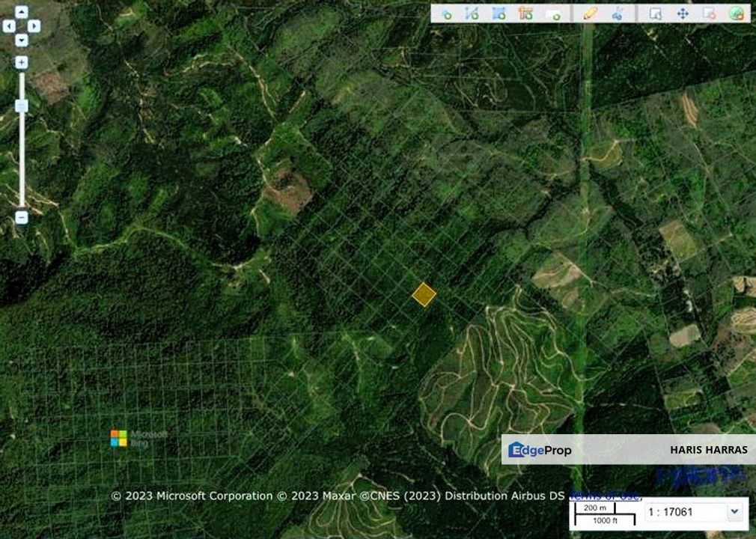The width and height of the screenshot is (756, 539).
Task: Activate the pencil edit tool
Action: 590,13
